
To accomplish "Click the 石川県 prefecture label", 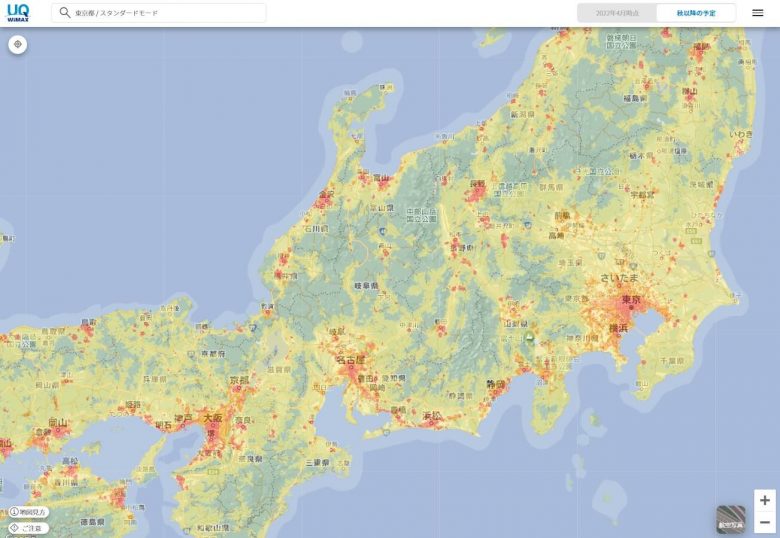I will (x=316, y=229).
